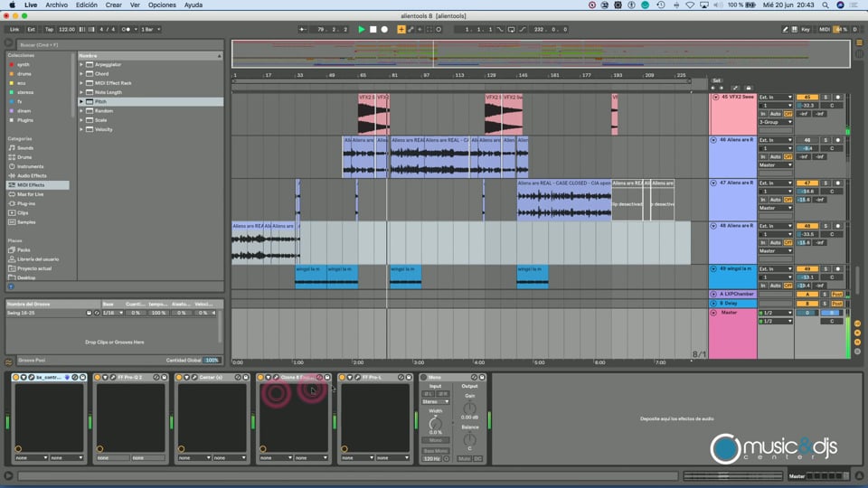868x488 pixels.
Task: Click the Lock Envelopes icon
Action: click(749, 88)
